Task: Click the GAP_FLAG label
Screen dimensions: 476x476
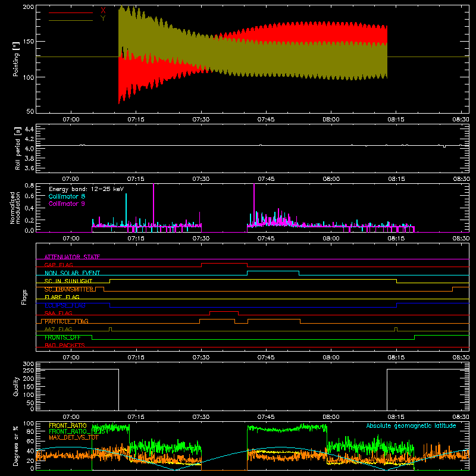Action: (x=58, y=265)
